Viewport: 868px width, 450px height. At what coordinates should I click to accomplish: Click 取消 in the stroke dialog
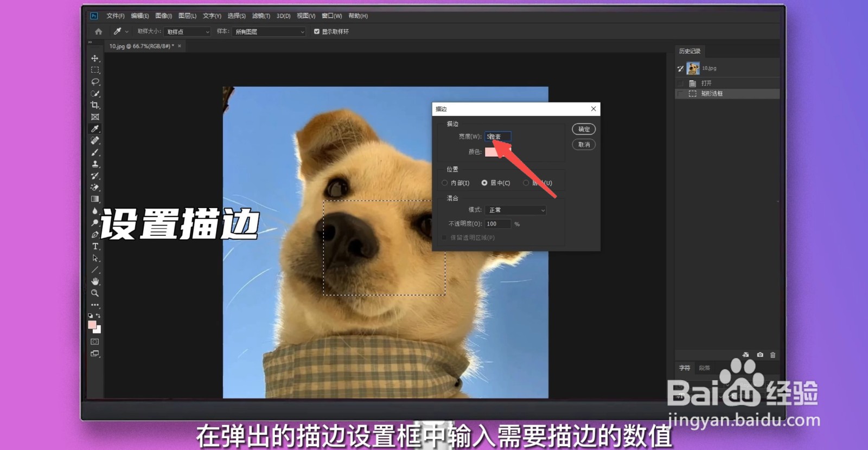(x=584, y=145)
